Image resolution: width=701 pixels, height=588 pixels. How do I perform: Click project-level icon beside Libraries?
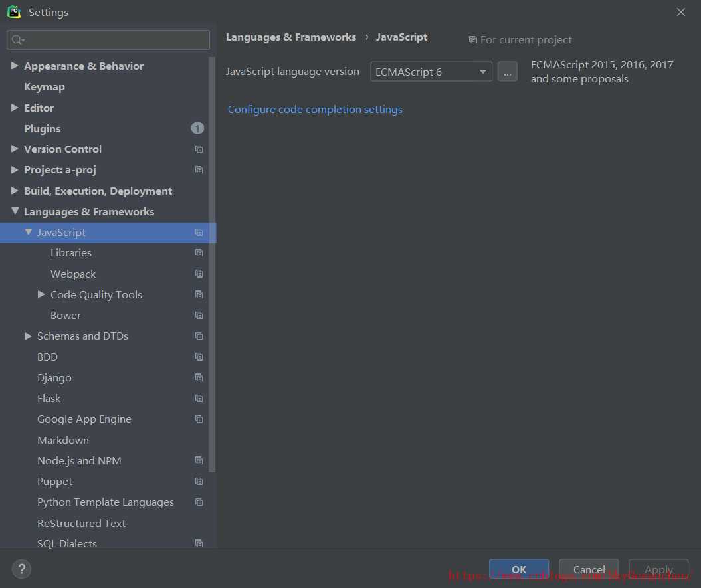(x=199, y=253)
